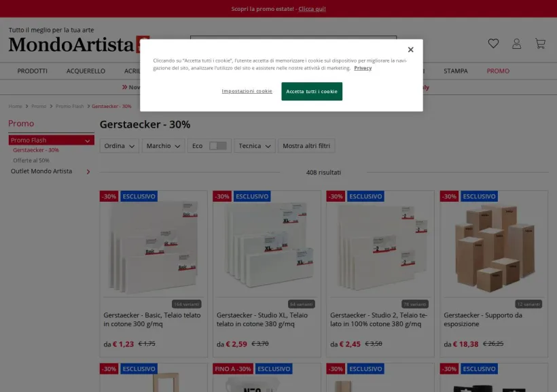
Task: Click title 'Gerstaecker - Studio XL, Telaio'
Action: [262, 319]
